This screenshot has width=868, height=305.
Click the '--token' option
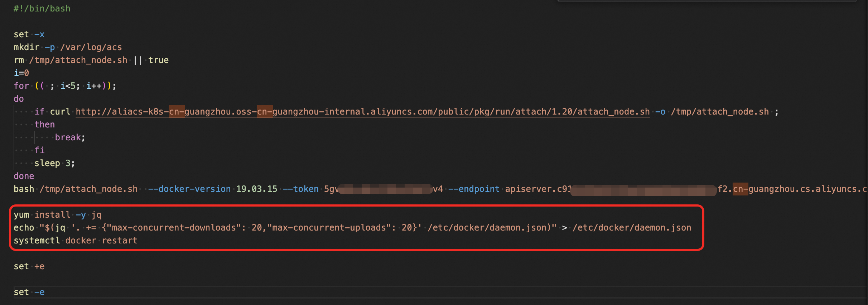point(301,189)
